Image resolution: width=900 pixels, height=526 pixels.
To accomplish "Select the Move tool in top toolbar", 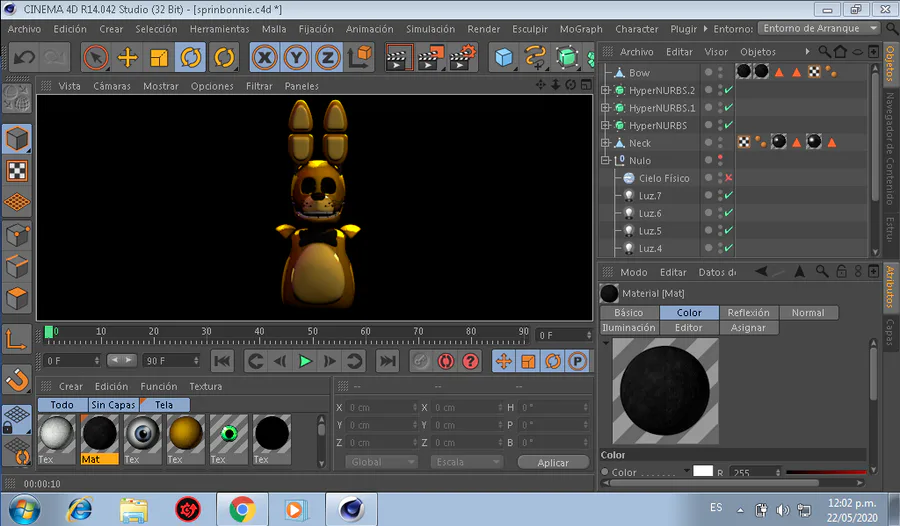I will pyautogui.click(x=127, y=57).
